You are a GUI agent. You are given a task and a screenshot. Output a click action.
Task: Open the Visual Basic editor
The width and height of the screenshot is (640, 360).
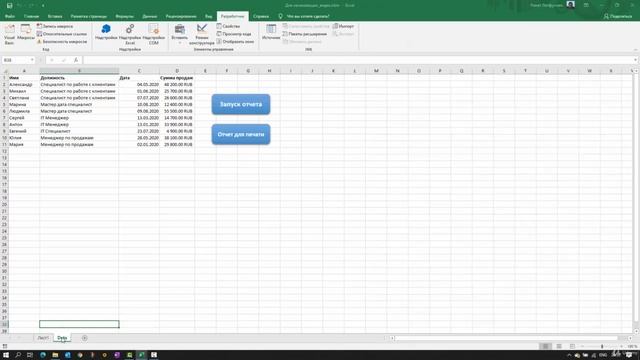[9, 34]
